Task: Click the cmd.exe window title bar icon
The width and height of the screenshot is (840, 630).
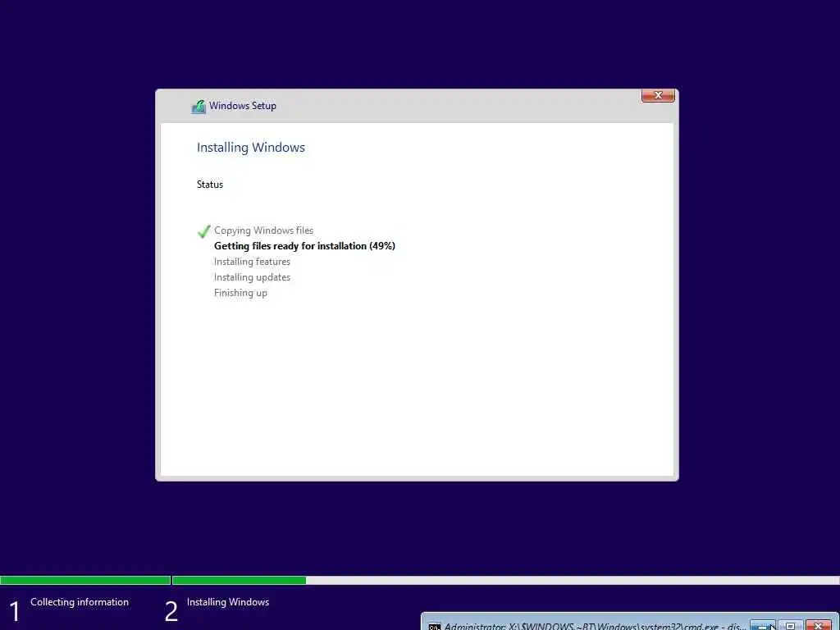Action: point(435,626)
